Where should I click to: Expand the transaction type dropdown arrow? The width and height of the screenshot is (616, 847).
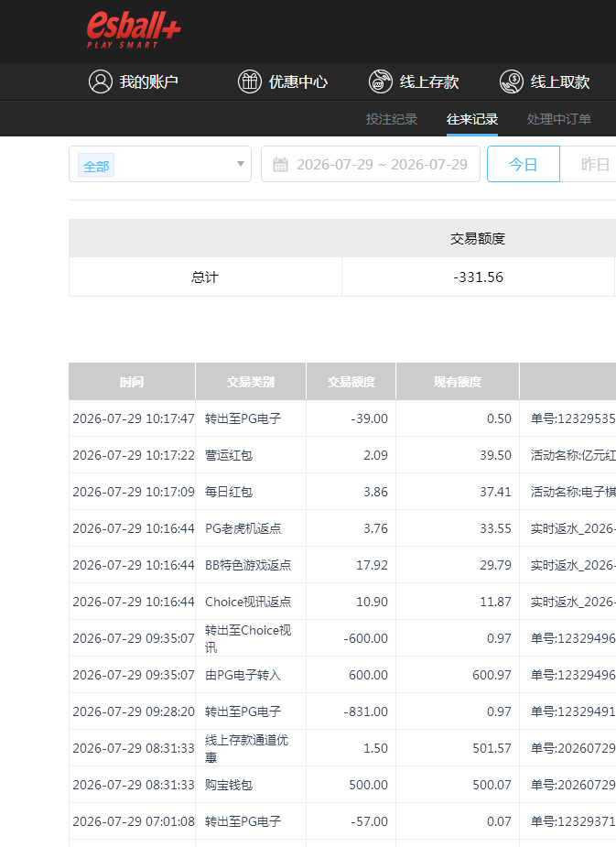[241, 164]
